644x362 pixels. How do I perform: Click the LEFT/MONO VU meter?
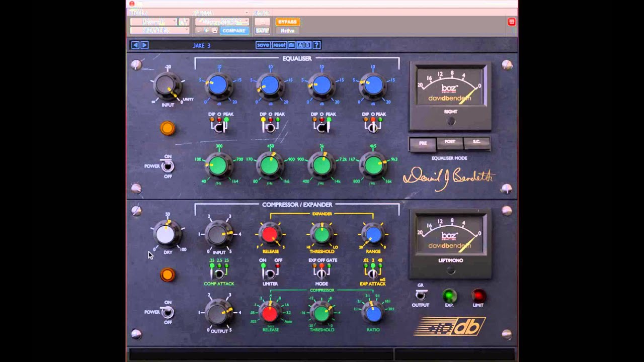point(450,243)
